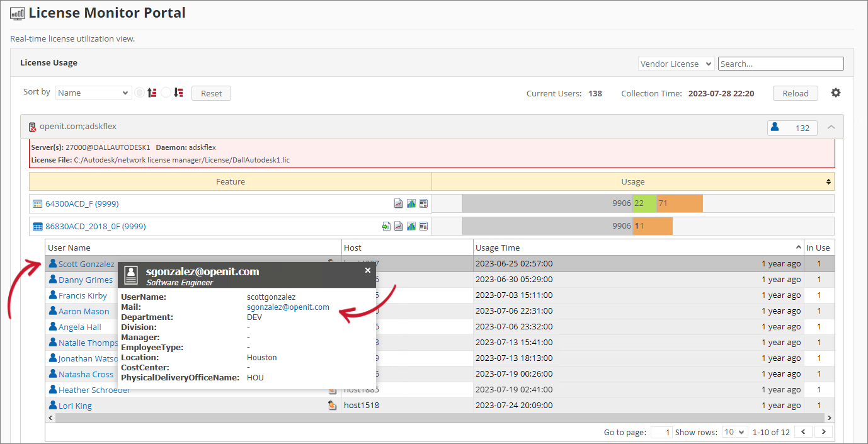Click the horizontal scrollbar right arrow
The image size is (868, 444).
[830, 418]
